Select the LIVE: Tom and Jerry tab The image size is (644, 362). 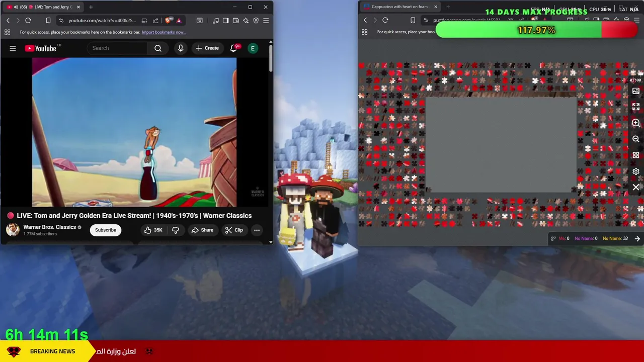click(x=43, y=7)
